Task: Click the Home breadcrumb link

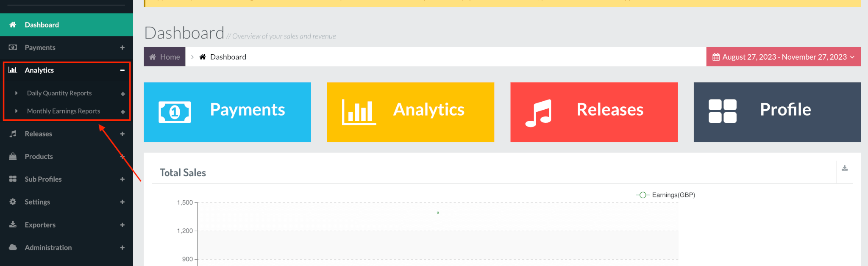Action: click(x=164, y=57)
